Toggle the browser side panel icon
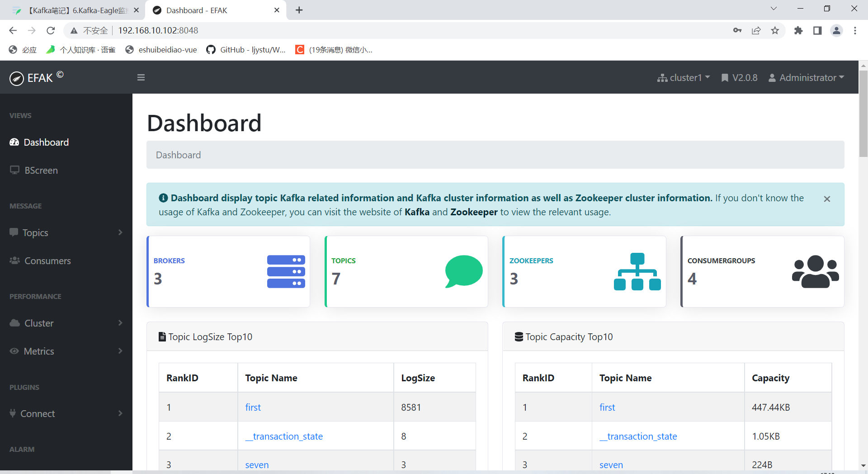The height and width of the screenshot is (474, 868). click(x=817, y=31)
